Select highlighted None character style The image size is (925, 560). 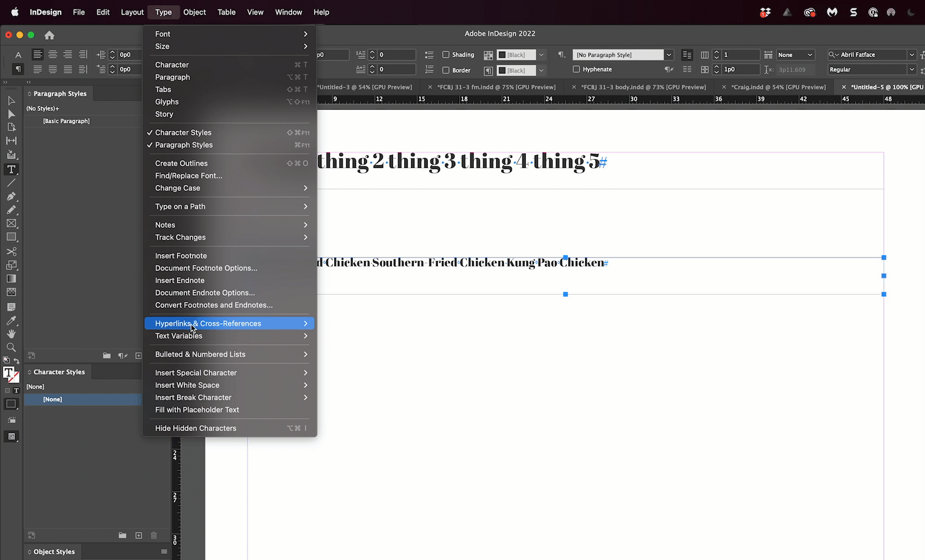[83, 399]
